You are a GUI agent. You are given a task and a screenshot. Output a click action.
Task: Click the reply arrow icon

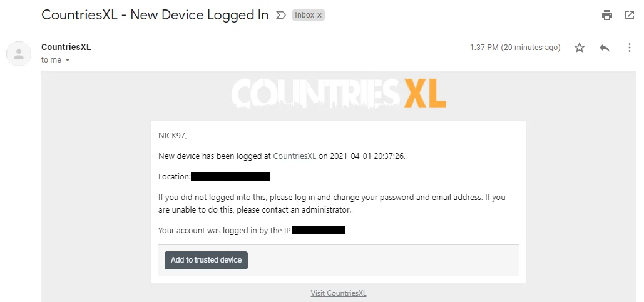click(x=604, y=48)
